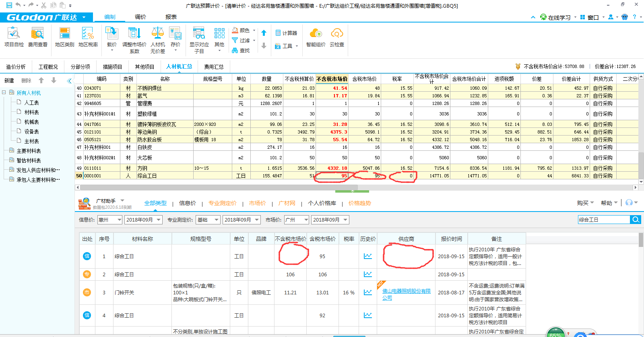Click the 在线学习 online learning button

[555, 17]
